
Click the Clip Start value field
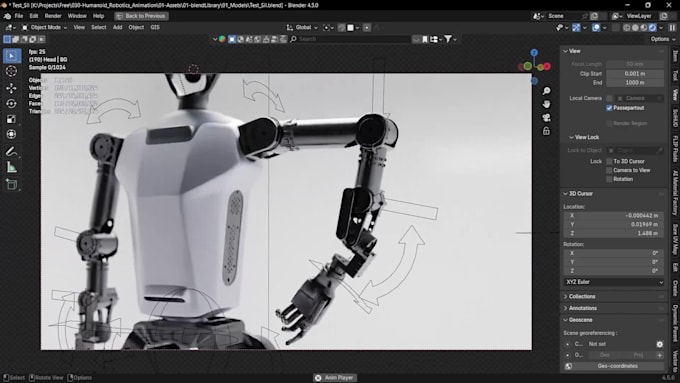point(635,74)
